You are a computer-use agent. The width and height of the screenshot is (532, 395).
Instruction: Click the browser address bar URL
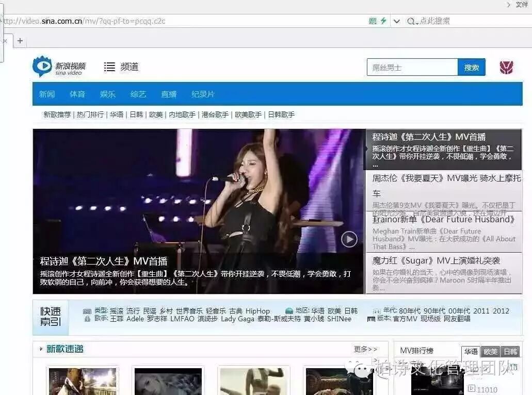pyautogui.click(x=85, y=21)
